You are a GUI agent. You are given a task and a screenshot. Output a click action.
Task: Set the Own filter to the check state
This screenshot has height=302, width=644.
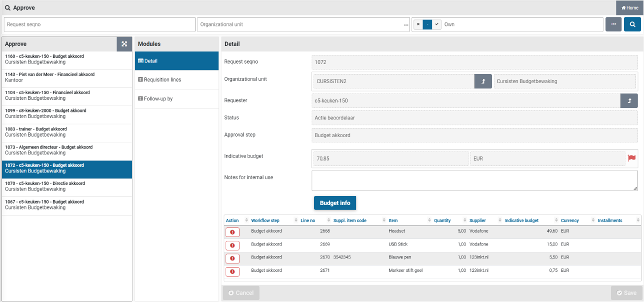click(436, 24)
